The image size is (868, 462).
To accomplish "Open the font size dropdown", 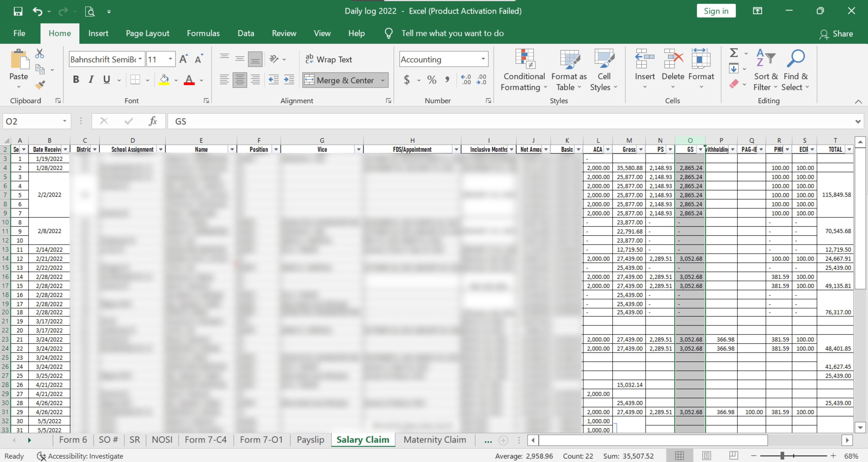I will [170, 59].
